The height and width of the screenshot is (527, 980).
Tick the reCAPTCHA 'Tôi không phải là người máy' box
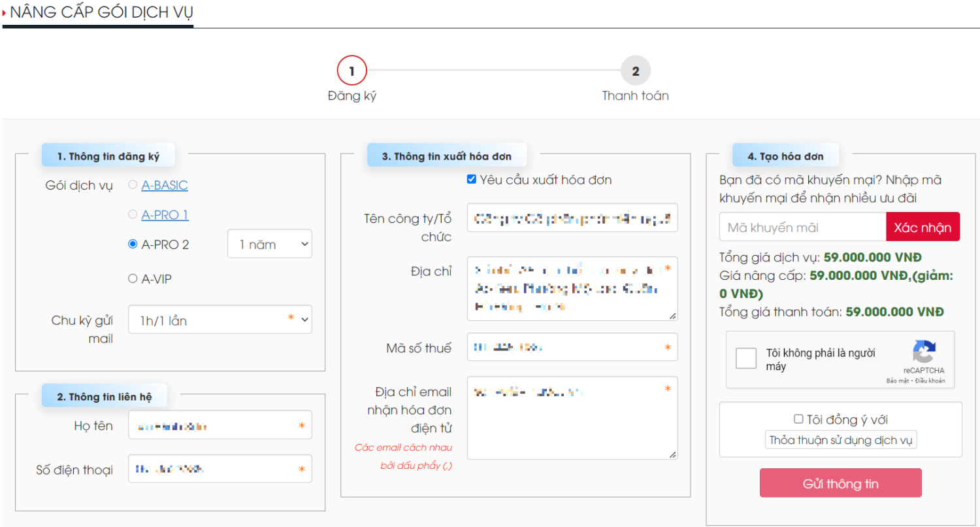pos(746,358)
